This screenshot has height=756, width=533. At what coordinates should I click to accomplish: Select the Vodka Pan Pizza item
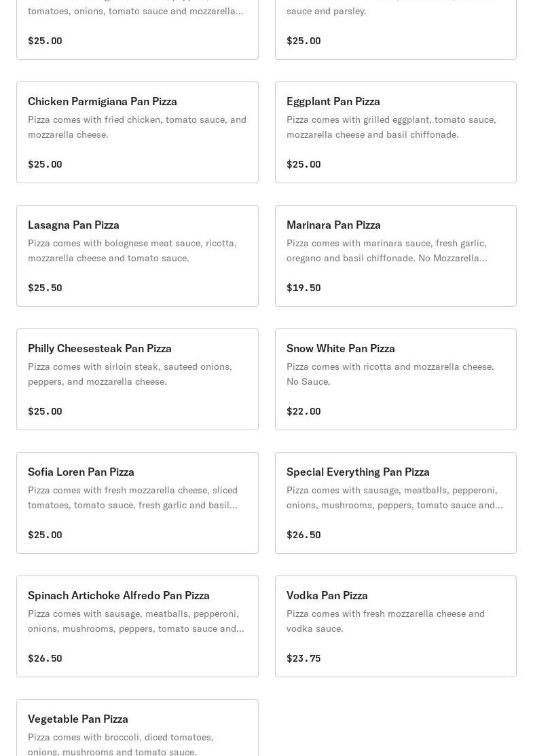click(x=395, y=626)
